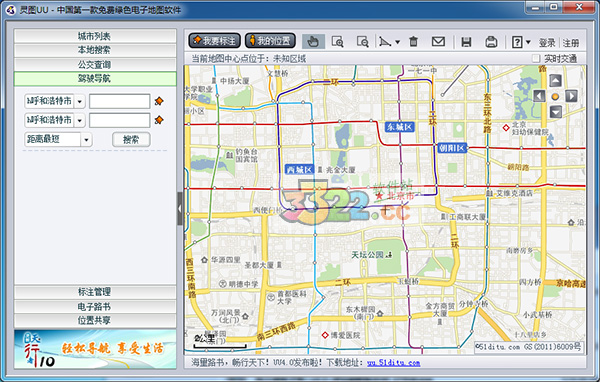Click the 钓鱼台国宾馆 label on map
The image size is (600, 382).
(x=246, y=155)
